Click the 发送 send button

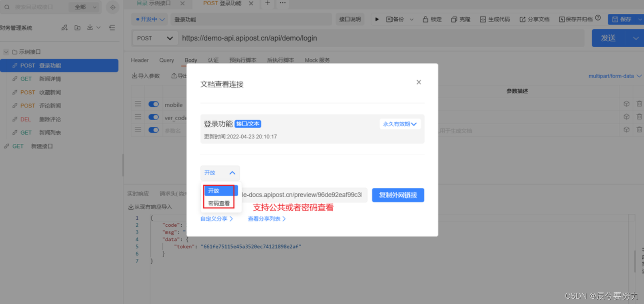(608, 38)
